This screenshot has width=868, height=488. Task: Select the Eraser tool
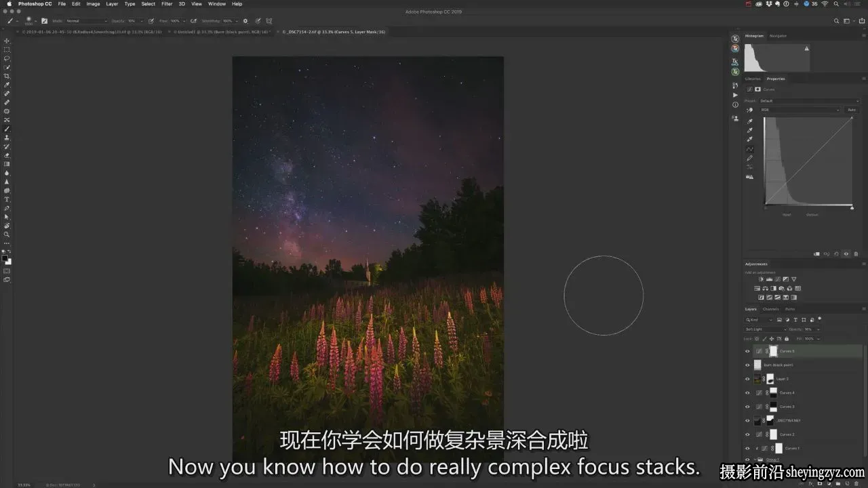(x=7, y=155)
